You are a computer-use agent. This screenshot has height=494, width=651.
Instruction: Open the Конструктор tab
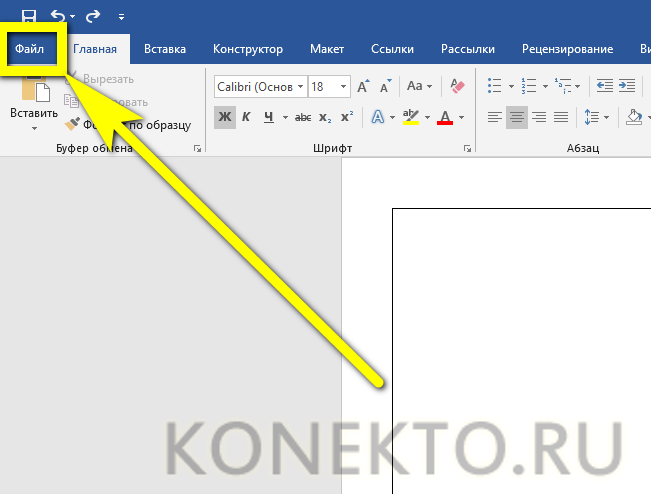click(248, 49)
